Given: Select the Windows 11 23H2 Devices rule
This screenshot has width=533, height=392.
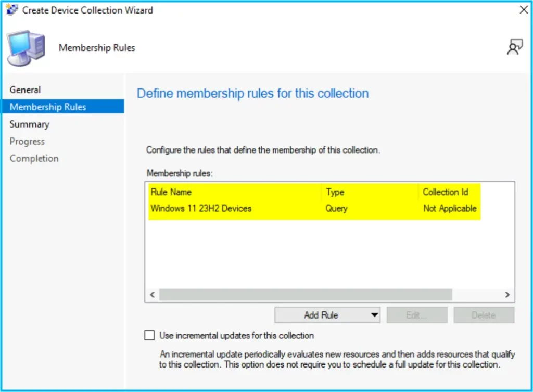Looking at the screenshot, I should [201, 208].
